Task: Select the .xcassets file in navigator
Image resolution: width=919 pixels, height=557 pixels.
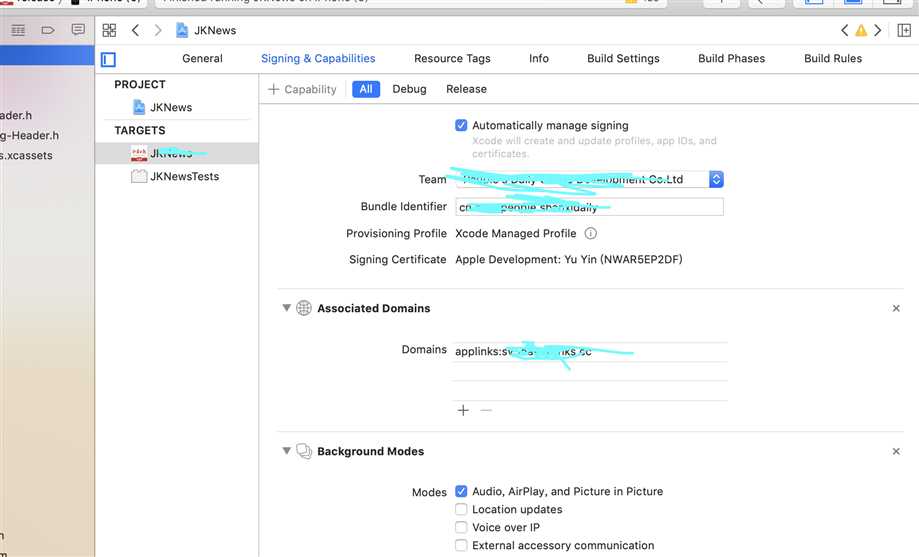Action: point(26,155)
